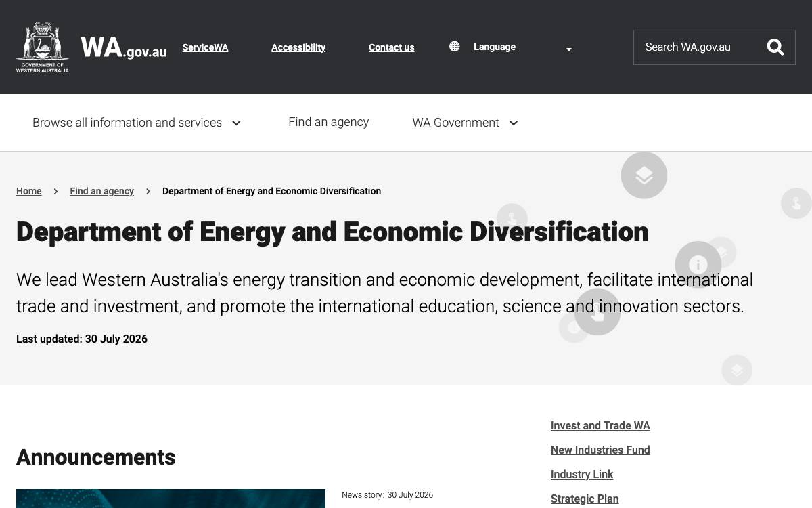The width and height of the screenshot is (812, 508).
Task: Click the Announcements heading
Action: 95,457
